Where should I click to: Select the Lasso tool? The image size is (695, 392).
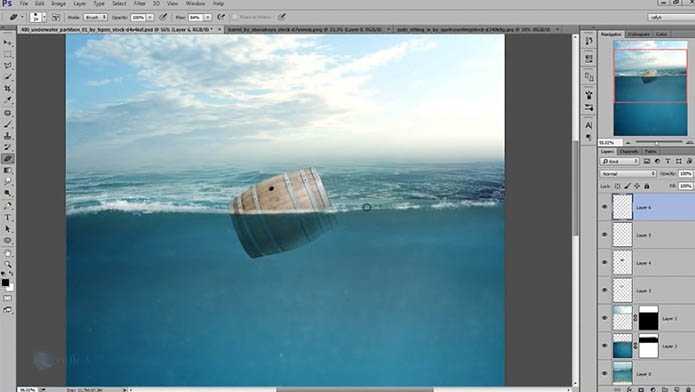pyautogui.click(x=8, y=66)
